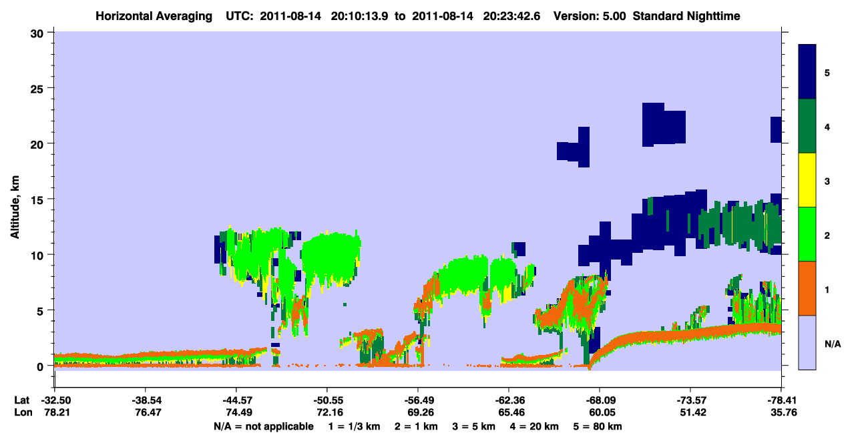Viewport: 868px width, 445px height.
Task: Click the orange 1/3 km colorbar segment
Action: point(807,288)
